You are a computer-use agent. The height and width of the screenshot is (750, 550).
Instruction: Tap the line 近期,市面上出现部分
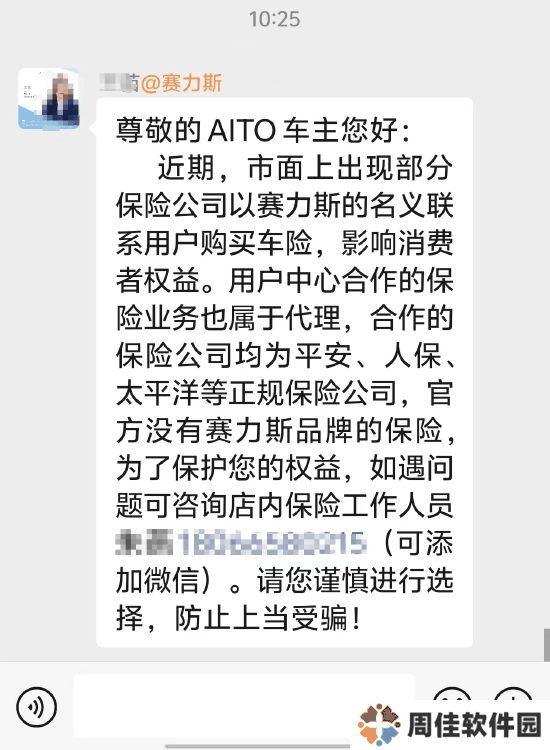(x=305, y=168)
